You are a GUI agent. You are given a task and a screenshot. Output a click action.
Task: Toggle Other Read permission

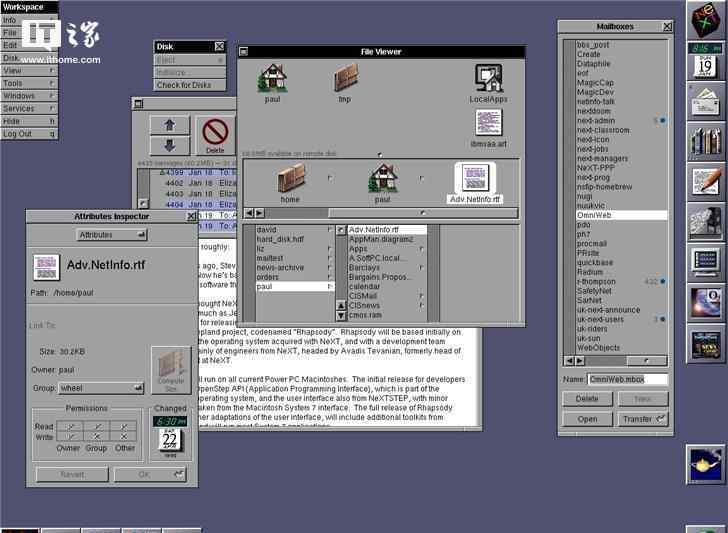[124, 426]
